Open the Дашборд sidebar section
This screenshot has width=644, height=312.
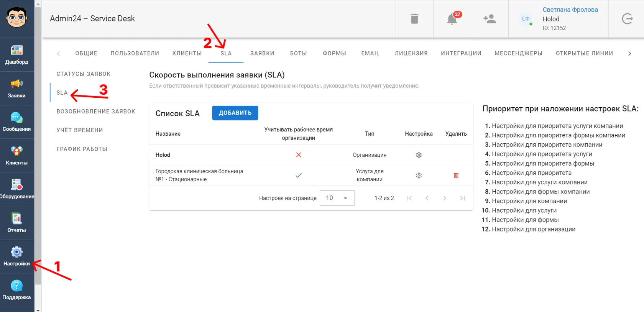17,54
